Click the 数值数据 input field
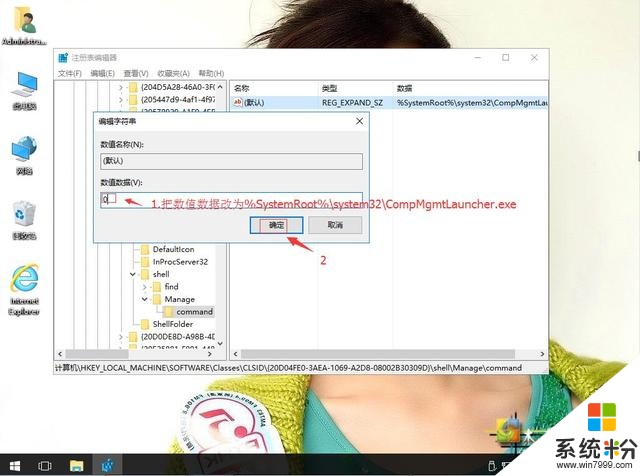Viewport: 640px width, 476px height. (231, 200)
